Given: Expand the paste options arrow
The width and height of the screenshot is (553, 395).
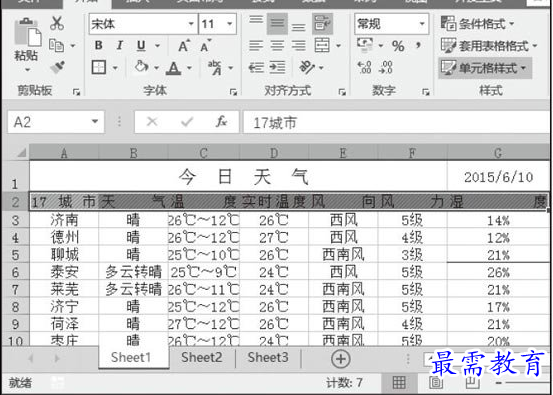Looking at the screenshot, I should click(x=28, y=70).
